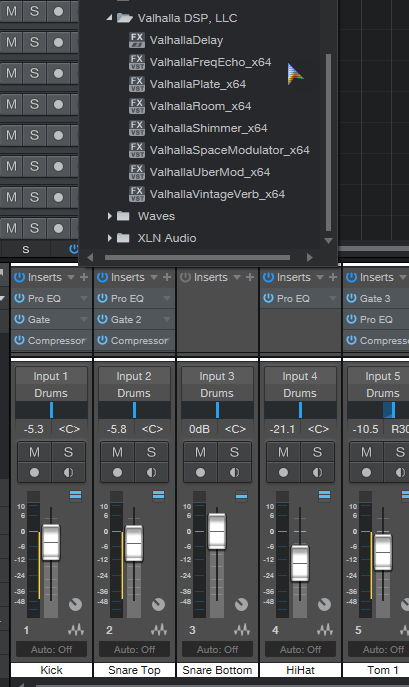This screenshot has width=409, height=687.
Task: Select Input 1 on Kick channel
Action: pos(51,376)
